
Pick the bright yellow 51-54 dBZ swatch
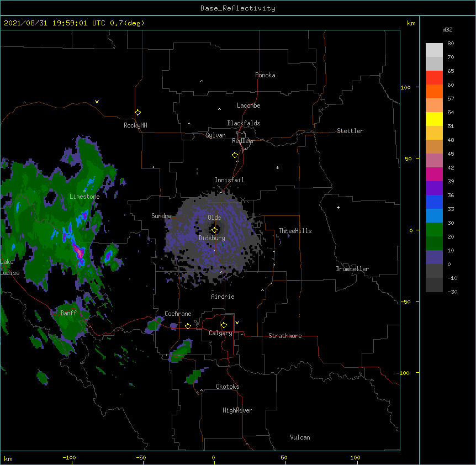pyautogui.click(x=434, y=119)
